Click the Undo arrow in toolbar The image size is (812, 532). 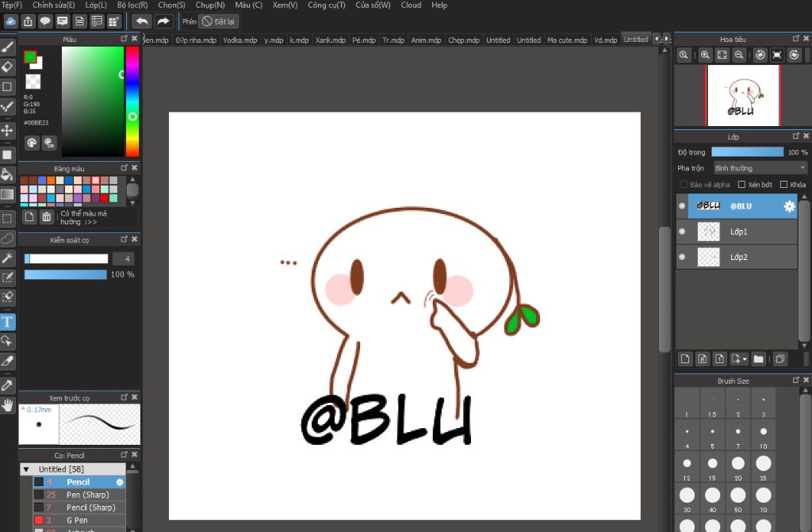[x=141, y=21]
